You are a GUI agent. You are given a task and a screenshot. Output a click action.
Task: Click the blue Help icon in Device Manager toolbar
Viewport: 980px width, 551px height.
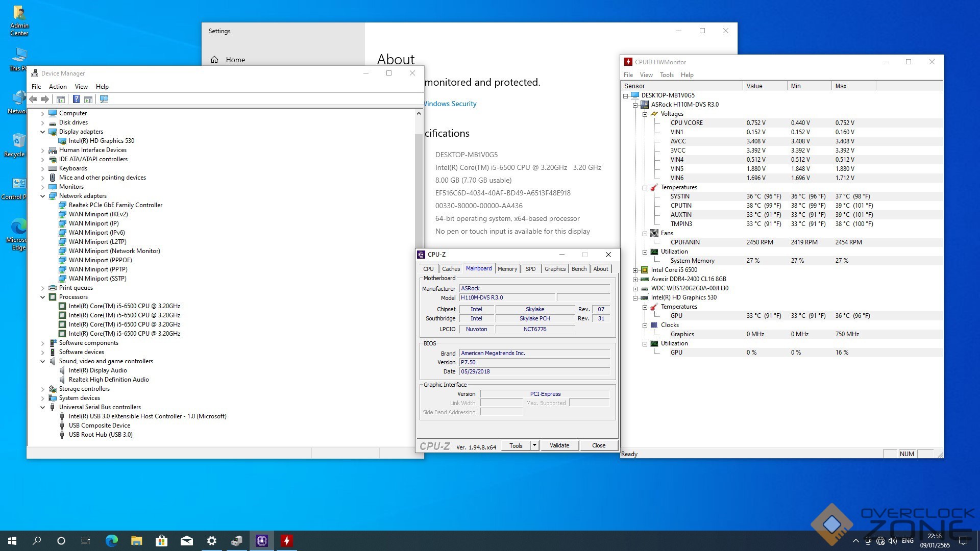[76, 99]
